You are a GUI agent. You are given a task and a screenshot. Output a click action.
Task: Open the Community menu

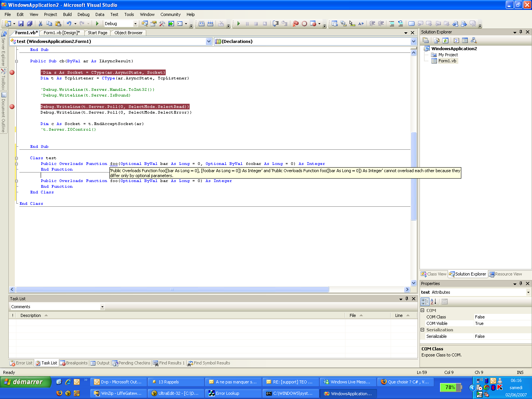tap(170, 14)
